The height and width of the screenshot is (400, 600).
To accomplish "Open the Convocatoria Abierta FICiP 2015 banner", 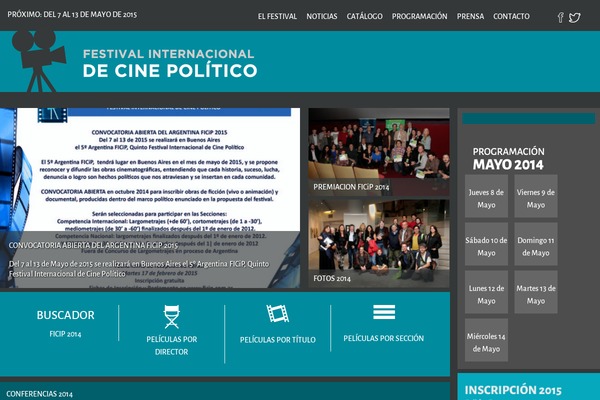I will [x=150, y=198].
